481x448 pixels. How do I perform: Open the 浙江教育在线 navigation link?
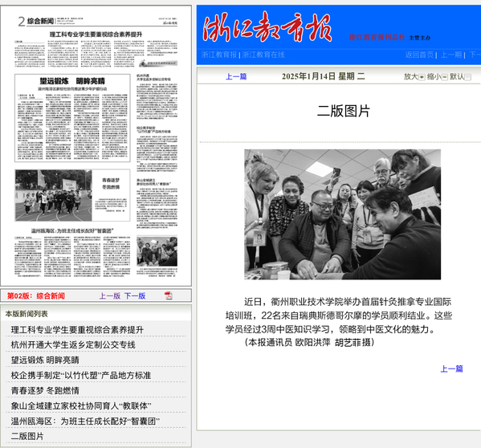pyautogui.click(x=263, y=55)
